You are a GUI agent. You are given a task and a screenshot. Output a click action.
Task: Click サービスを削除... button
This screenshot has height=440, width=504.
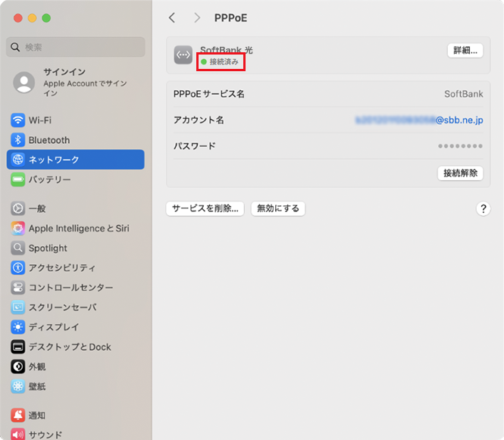[205, 208]
